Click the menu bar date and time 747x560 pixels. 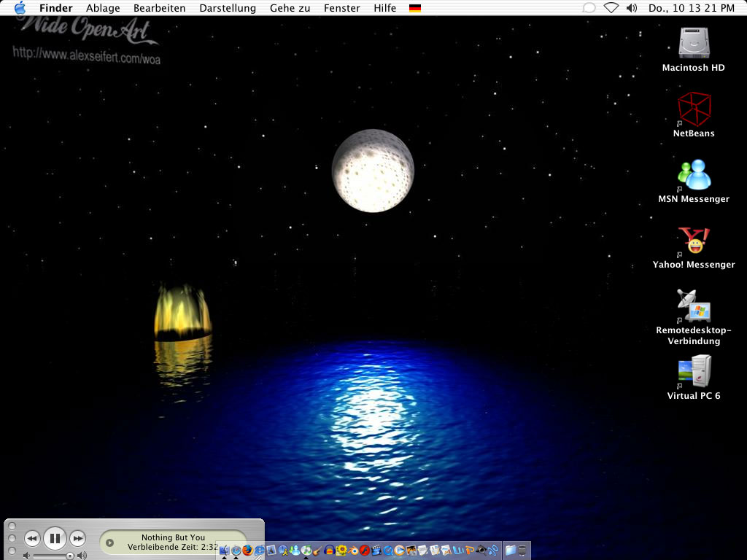(x=692, y=8)
